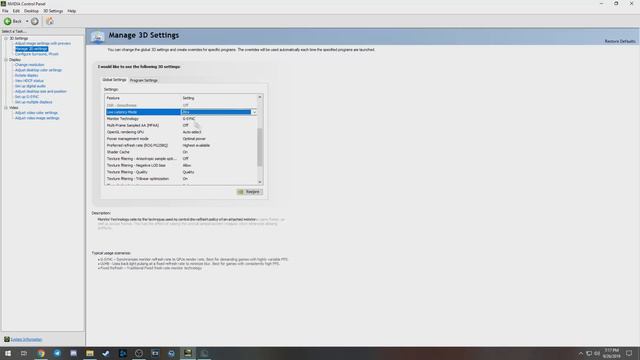
Task: Open the Low Latency Mode dropdown arrow
Action: pyautogui.click(x=254, y=112)
